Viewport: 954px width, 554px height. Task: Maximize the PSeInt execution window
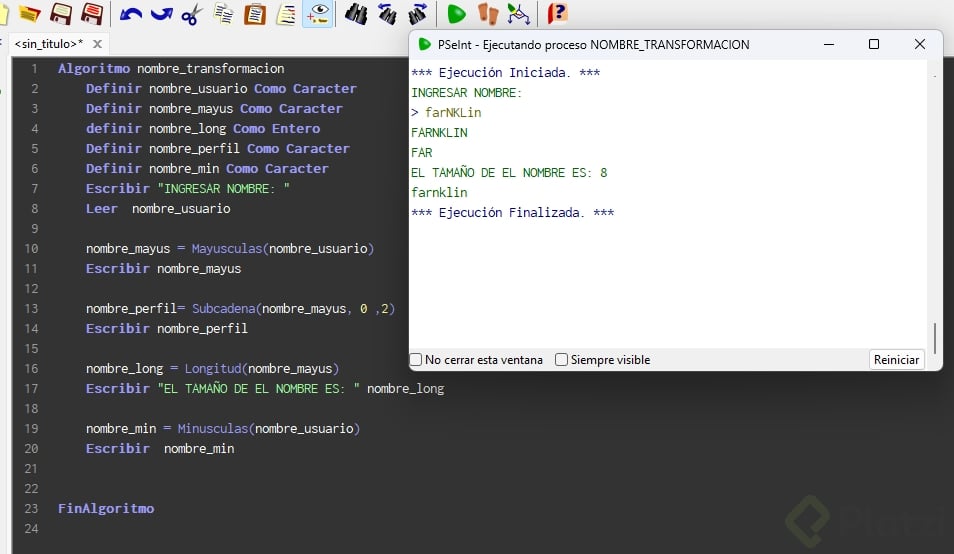[x=874, y=44]
